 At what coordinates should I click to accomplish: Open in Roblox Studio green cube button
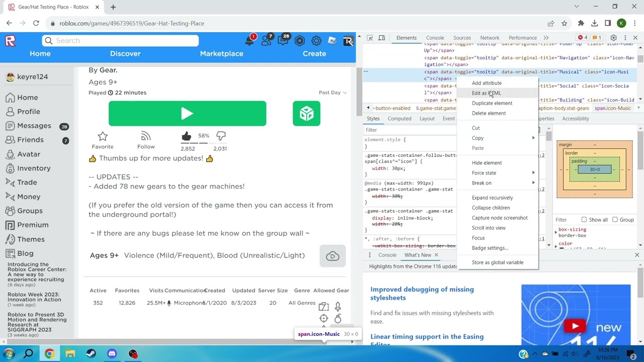click(x=306, y=114)
